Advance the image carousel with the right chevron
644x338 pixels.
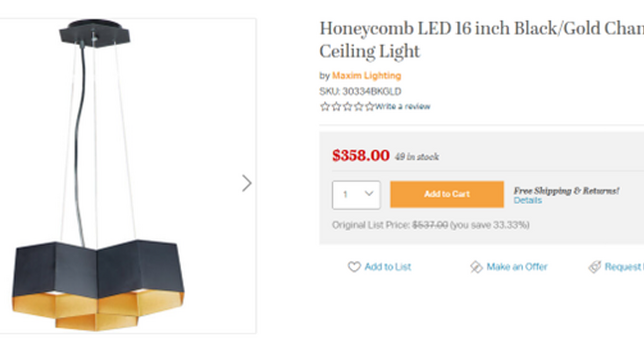[247, 183]
